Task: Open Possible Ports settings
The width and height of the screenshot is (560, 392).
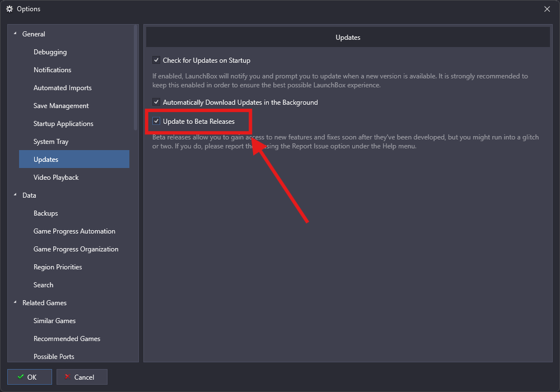Action: point(54,356)
